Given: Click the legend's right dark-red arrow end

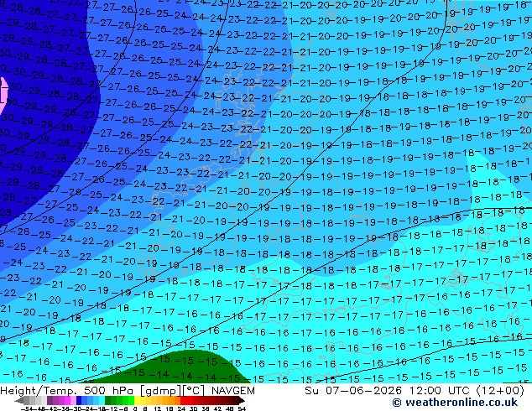Looking at the screenshot, I should pos(242,400).
